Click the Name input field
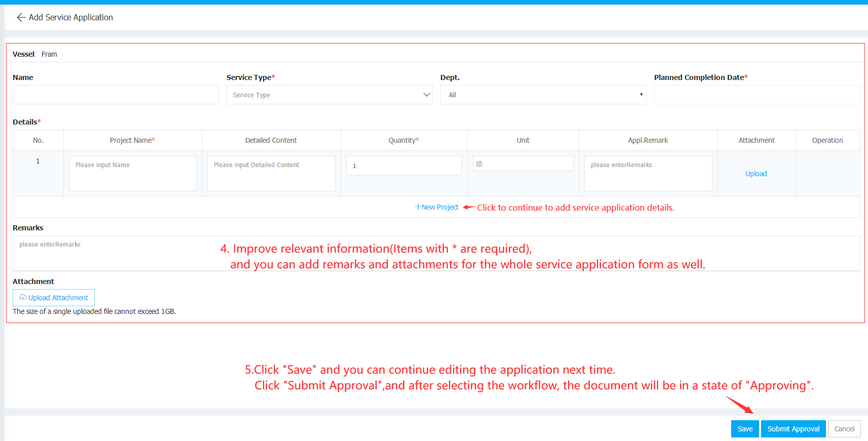The width and height of the screenshot is (868, 441). click(x=116, y=95)
